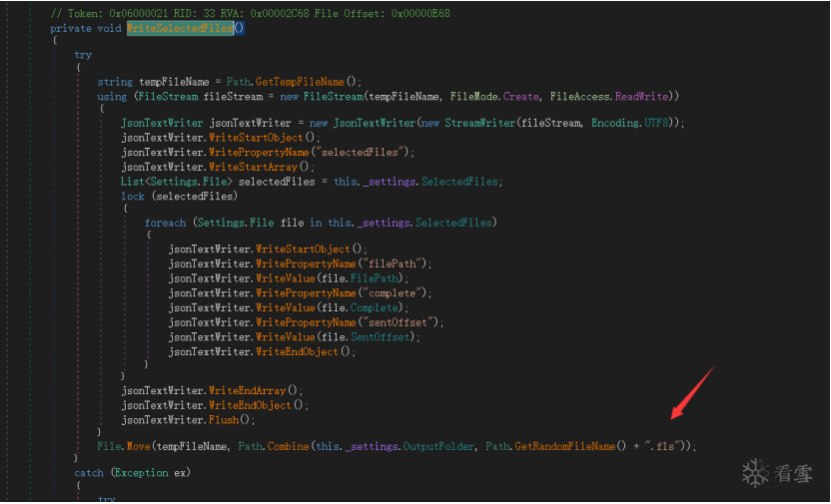Click the FileAccess enum reference
This screenshot has height=504, width=831.
point(579,97)
